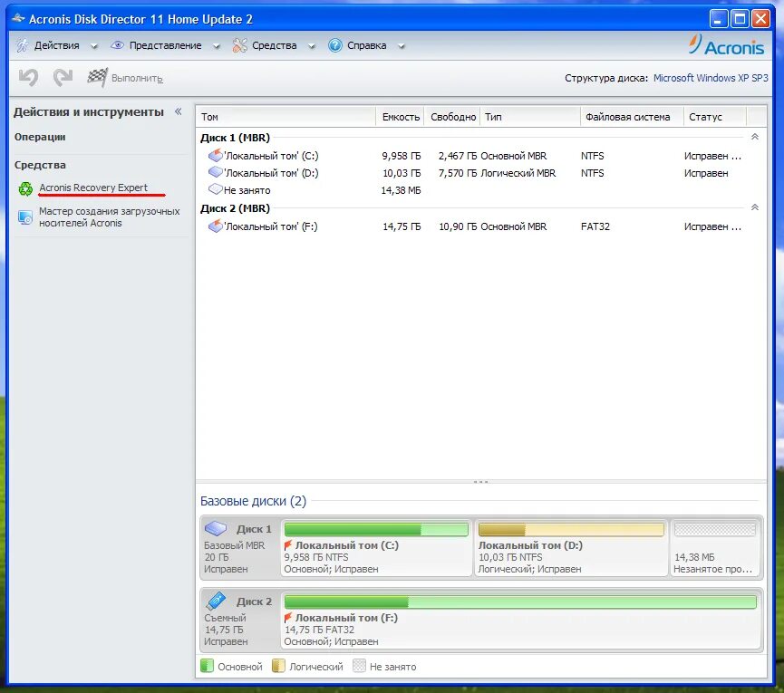The height and width of the screenshot is (693, 784).
Task: Click the Выполнить button label
Action: 137,78
